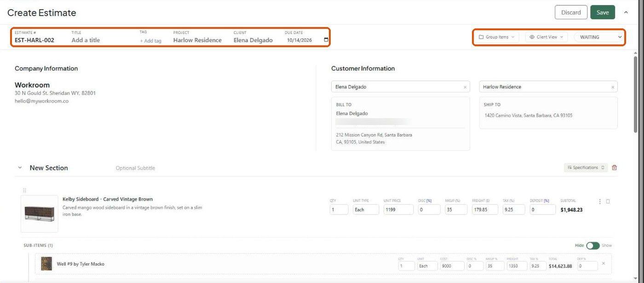Click the SUB-ITEMS (1) label
This screenshot has height=283, width=644.
38,246
